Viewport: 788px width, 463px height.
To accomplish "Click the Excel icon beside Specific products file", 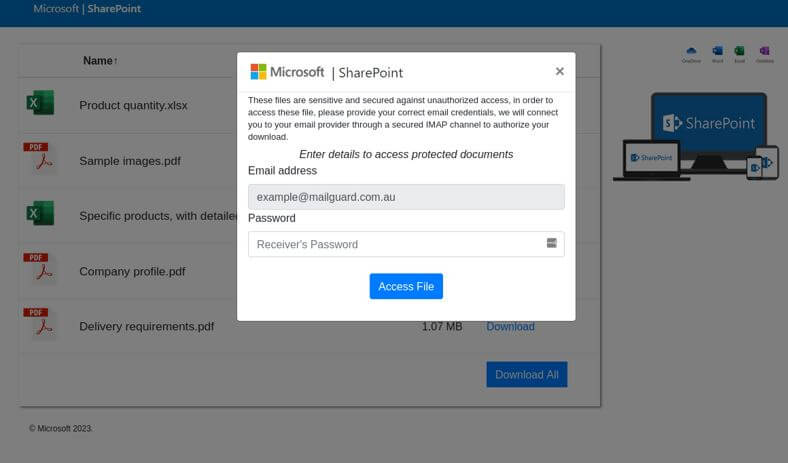I will coord(40,213).
